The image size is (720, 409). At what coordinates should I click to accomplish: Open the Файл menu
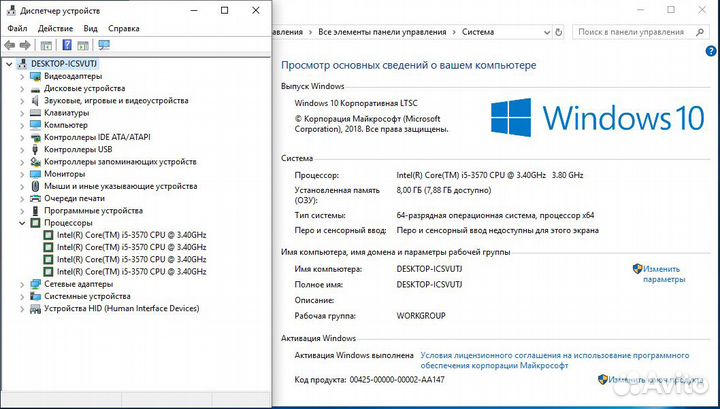[x=17, y=28]
